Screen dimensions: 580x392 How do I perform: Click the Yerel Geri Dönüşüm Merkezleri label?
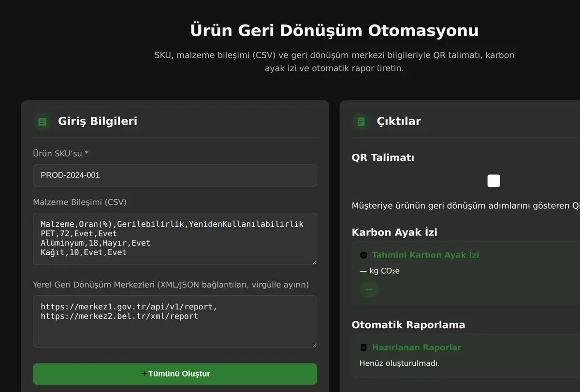(x=171, y=285)
